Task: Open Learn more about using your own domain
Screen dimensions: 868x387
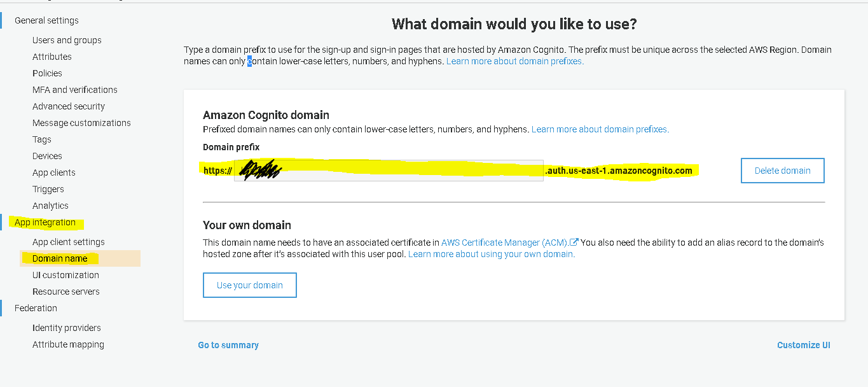Action: (x=491, y=254)
